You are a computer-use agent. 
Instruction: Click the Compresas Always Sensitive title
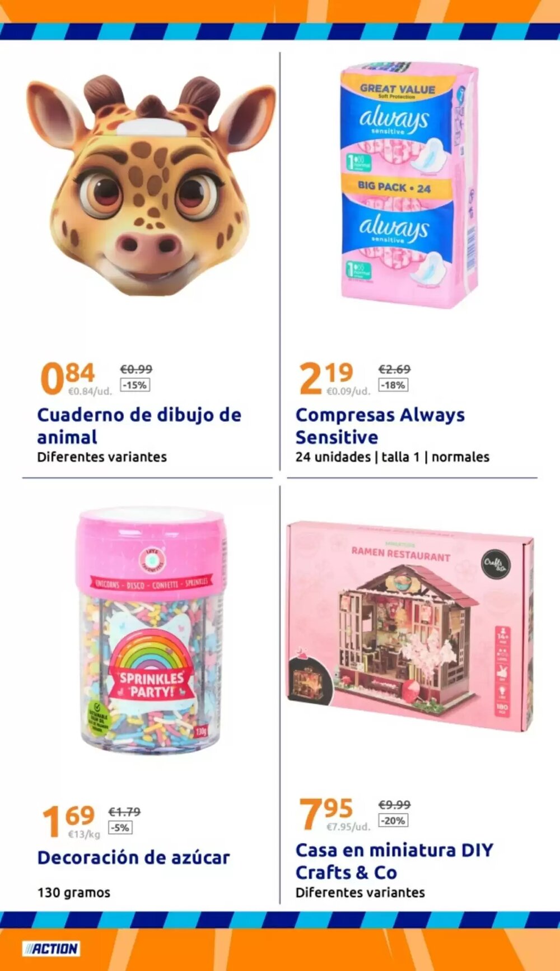click(380, 426)
